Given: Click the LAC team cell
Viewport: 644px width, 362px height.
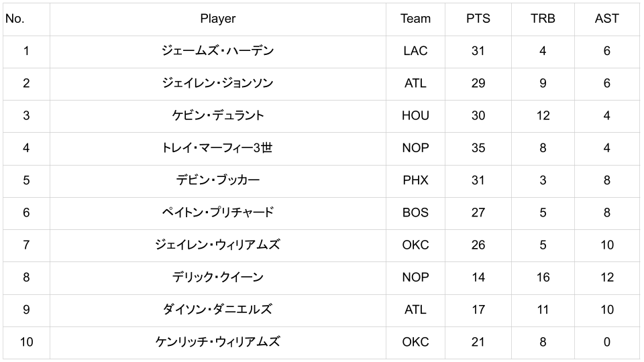Looking at the screenshot, I should [x=415, y=51].
